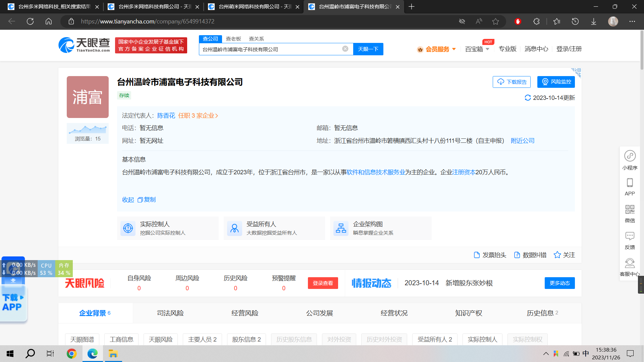The image size is (644, 362).
Task: Click the 登录/注册 link
Action: point(569,49)
